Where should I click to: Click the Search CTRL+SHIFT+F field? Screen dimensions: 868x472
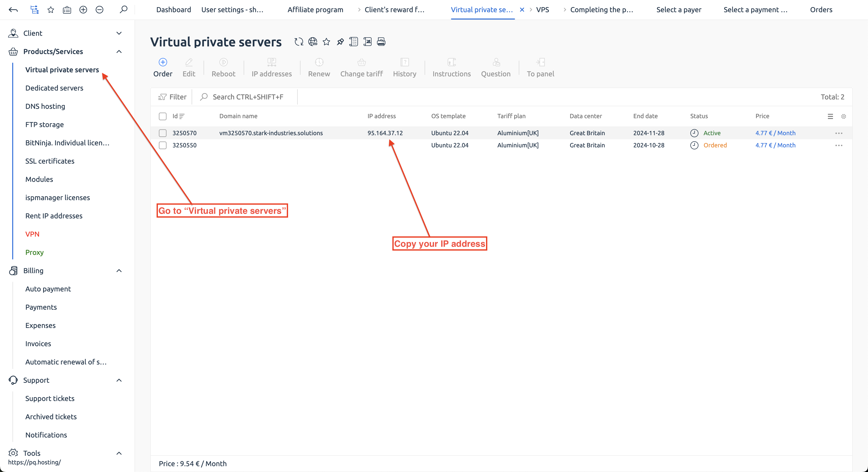coord(248,97)
